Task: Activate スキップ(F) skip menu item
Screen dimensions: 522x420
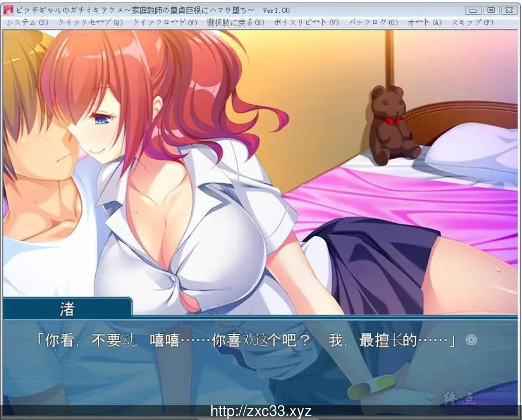Action: pyautogui.click(x=472, y=23)
